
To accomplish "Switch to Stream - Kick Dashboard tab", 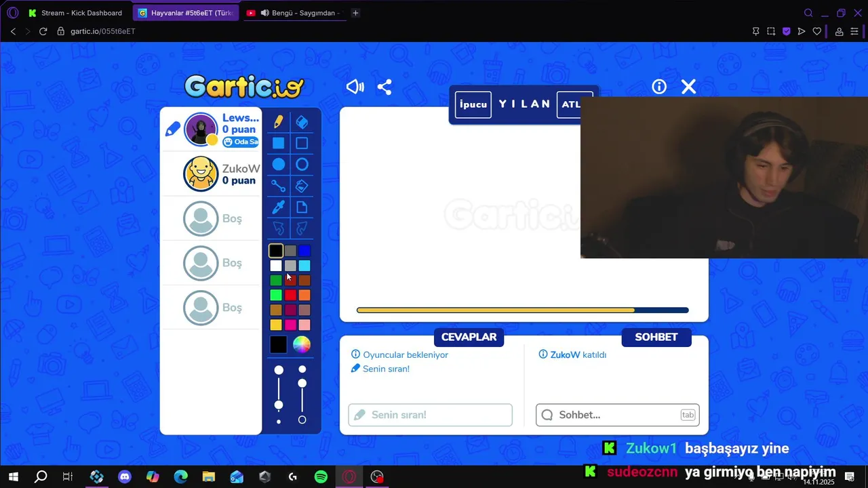I will [75, 13].
